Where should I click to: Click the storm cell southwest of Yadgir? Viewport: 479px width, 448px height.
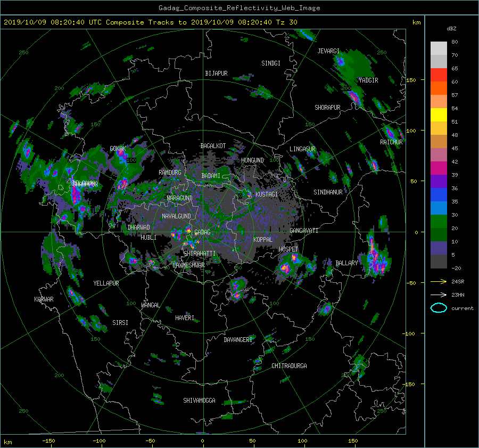(x=354, y=97)
